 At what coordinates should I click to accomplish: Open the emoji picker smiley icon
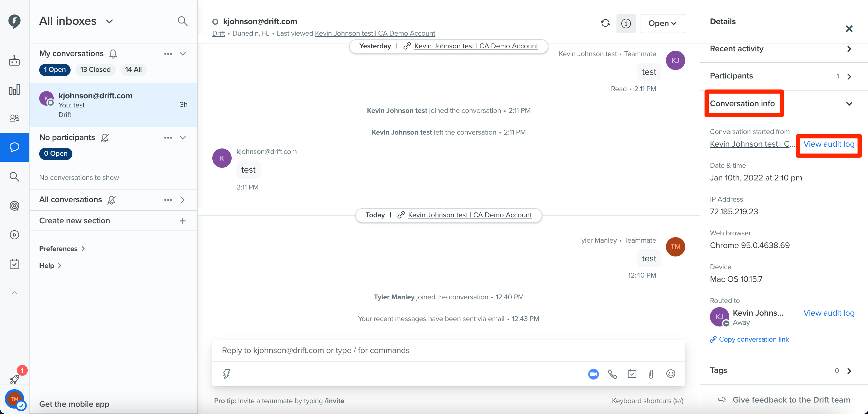pos(670,374)
